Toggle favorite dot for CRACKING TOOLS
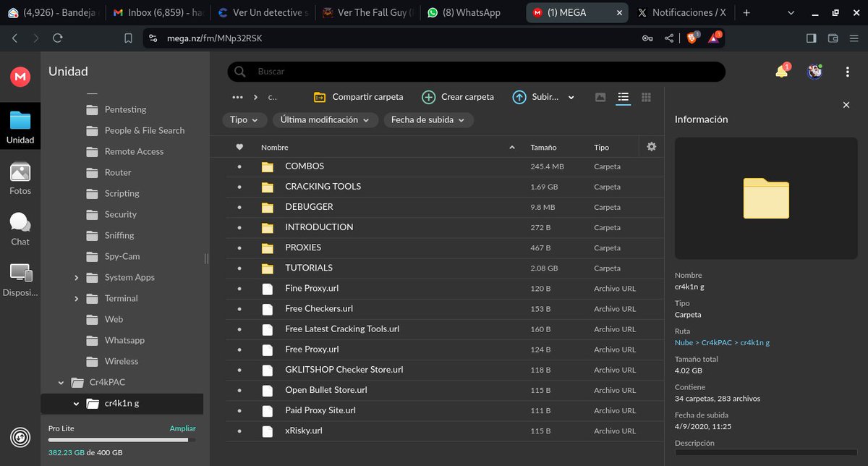Viewport: 868px width, 466px height. click(x=239, y=187)
